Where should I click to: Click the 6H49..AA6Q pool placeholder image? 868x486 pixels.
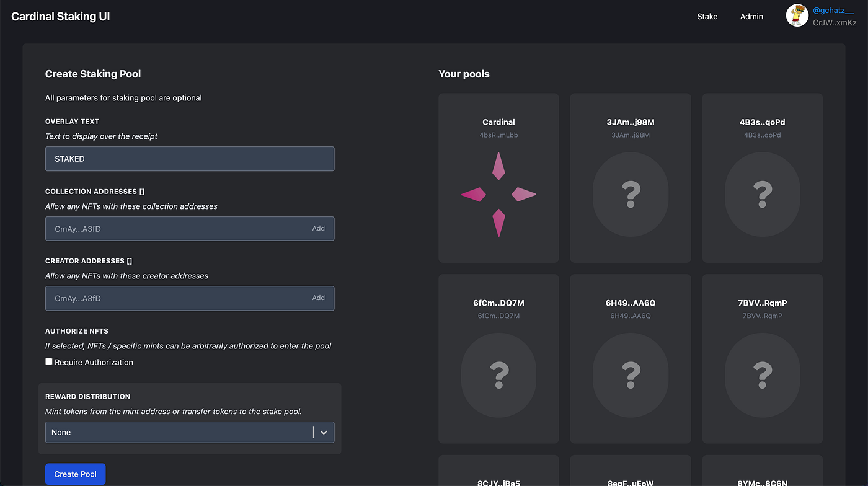(x=631, y=375)
